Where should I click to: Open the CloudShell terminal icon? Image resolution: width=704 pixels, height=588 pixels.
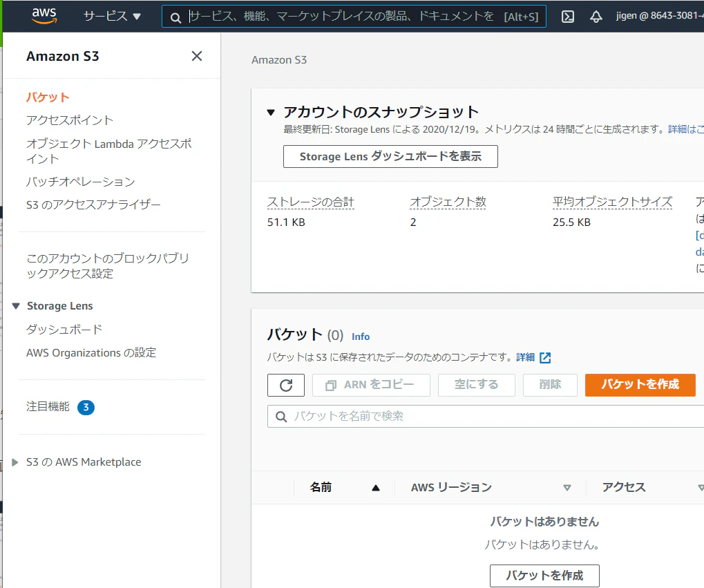tap(567, 17)
